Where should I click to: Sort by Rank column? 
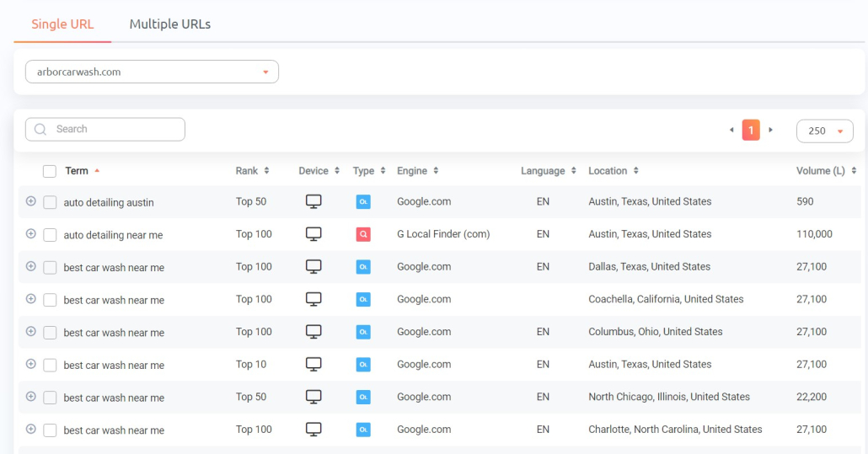click(252, 171)
